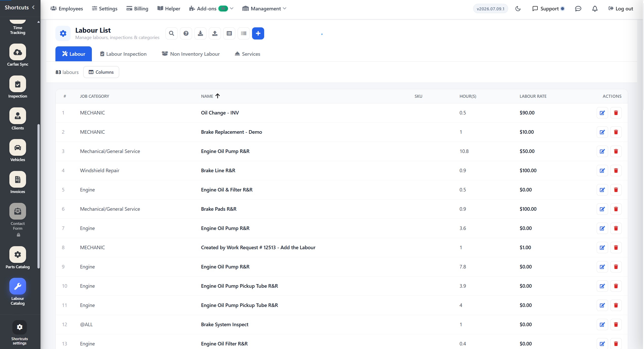Switch to the Labour Inspection tab

123,54
